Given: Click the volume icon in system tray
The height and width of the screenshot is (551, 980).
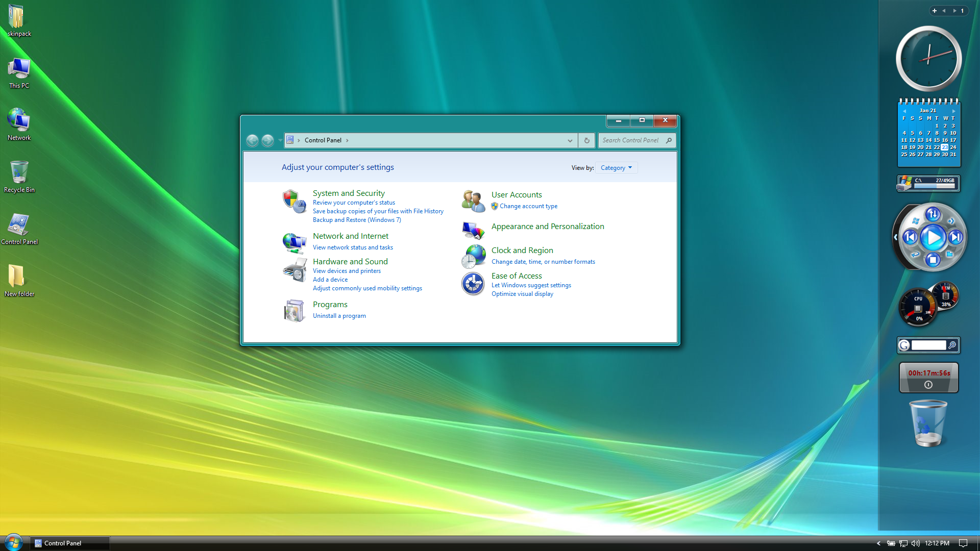Looking at the screenshot, I should (916, 543).
